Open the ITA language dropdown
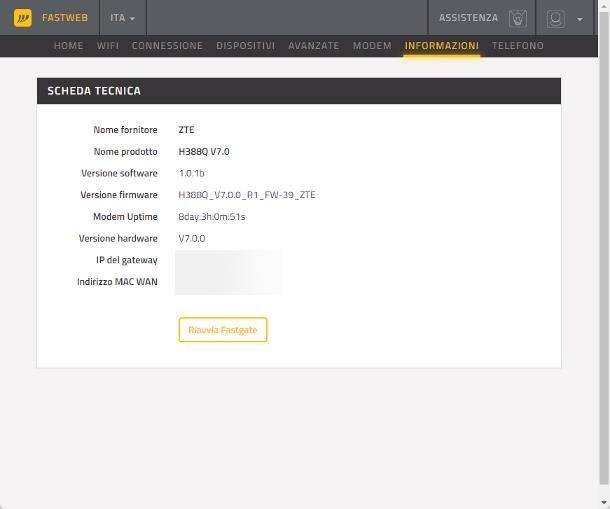 (123, 18)
